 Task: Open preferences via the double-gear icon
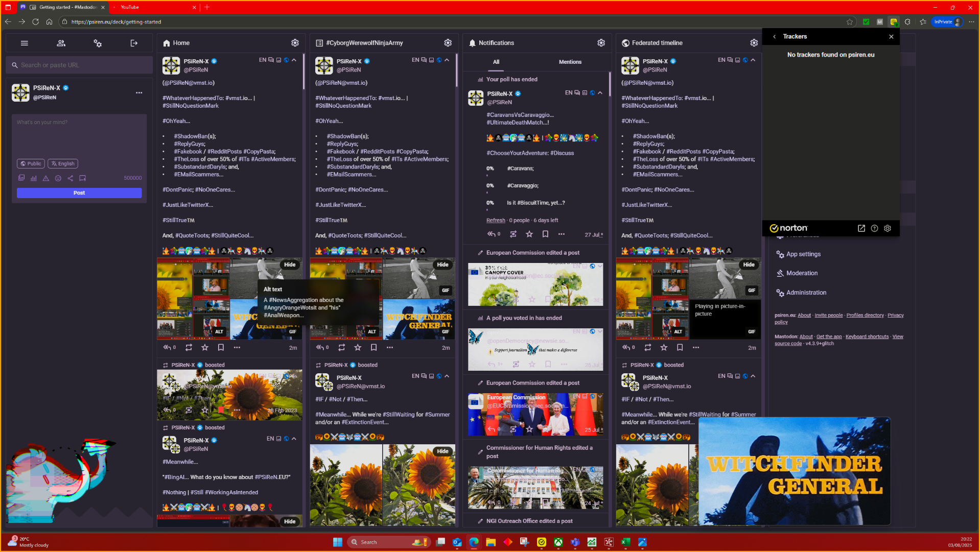(x=98, y=43)
